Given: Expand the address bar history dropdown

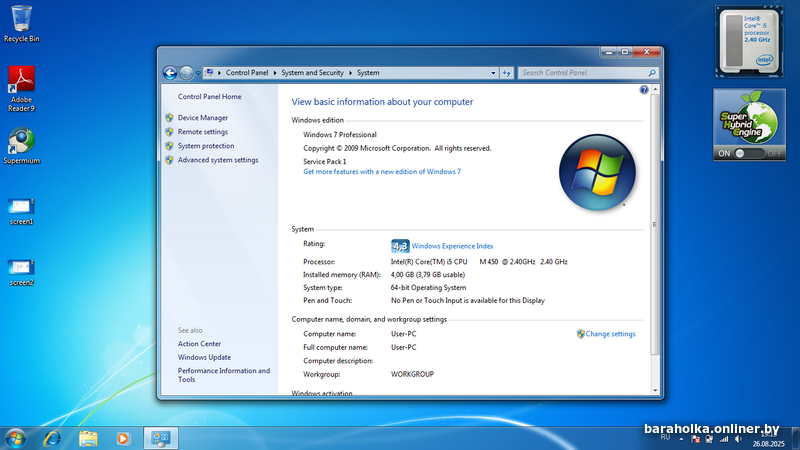Looking at the screenshot, I should (493, 73).
